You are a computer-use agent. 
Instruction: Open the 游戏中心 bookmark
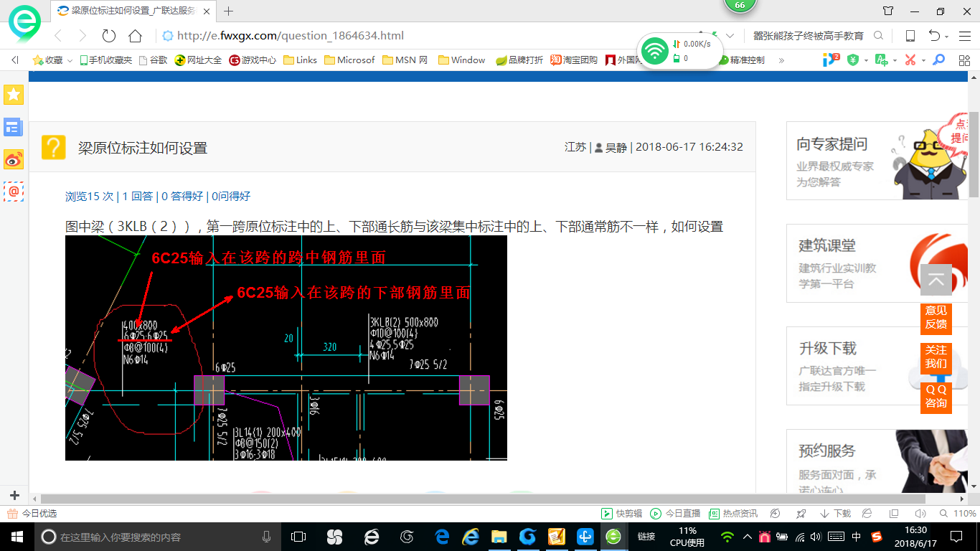pyautogui.click(x=253, y=60)
